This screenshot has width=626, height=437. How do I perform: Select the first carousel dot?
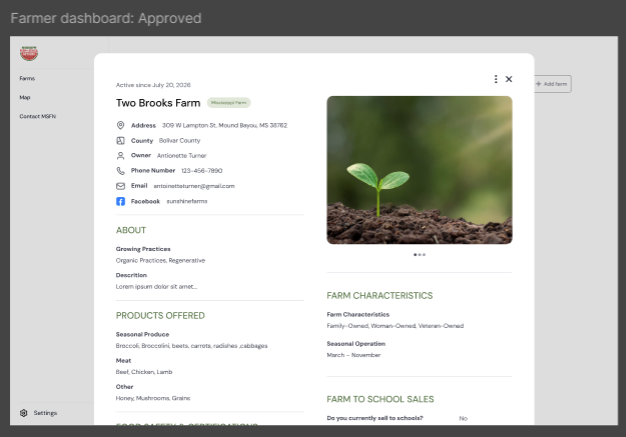tap(415, 255)
